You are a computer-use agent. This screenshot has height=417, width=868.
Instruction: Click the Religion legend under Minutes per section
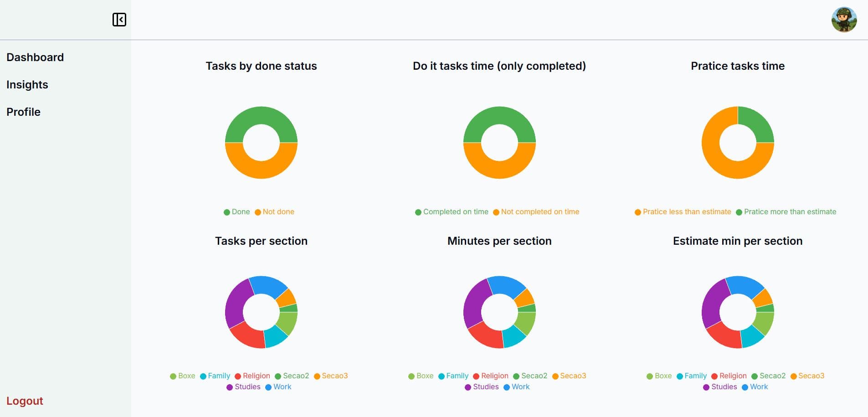pos(491,376)
